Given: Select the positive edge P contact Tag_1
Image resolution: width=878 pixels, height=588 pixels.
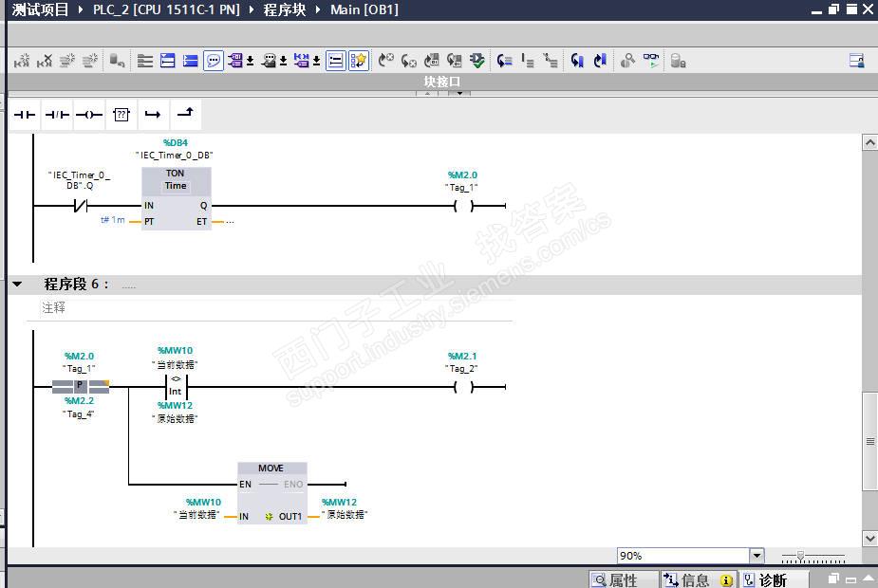Looking at the screenshot, I should tap(80, 386).
